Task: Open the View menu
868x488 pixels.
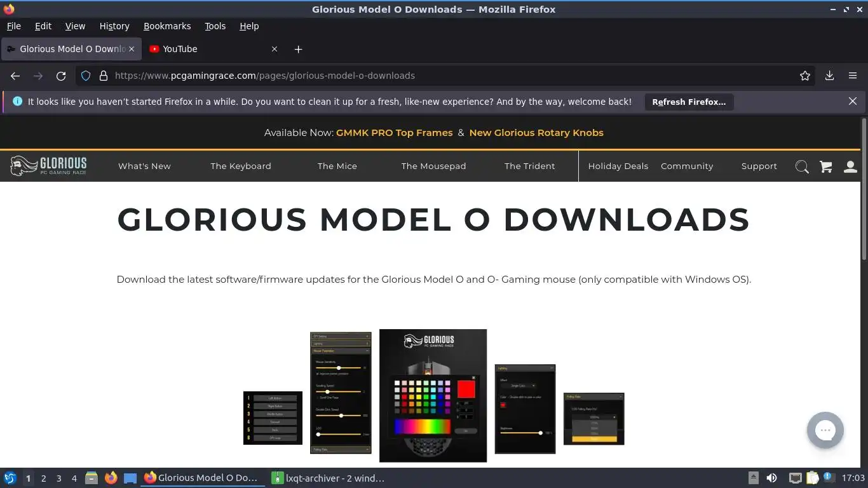Action: tap(75, 26)
